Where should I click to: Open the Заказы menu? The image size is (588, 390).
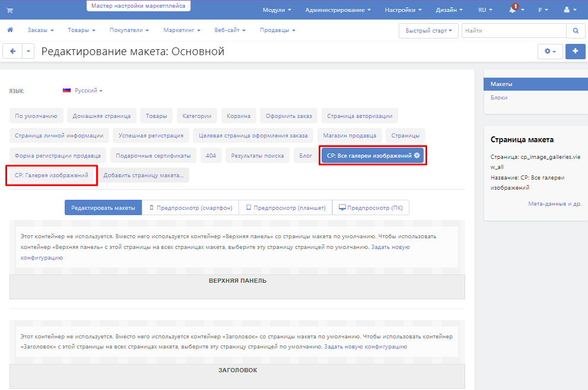[40, 30]
